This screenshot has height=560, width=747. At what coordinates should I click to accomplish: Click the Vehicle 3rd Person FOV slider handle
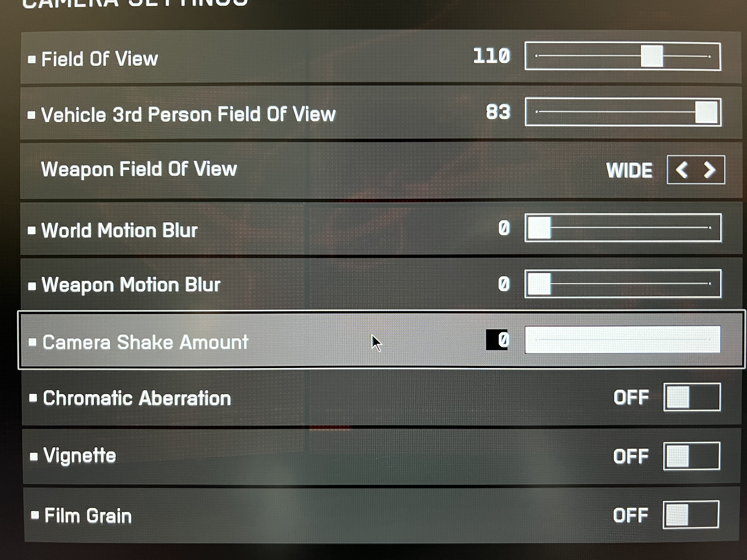(x=706, y=112)
